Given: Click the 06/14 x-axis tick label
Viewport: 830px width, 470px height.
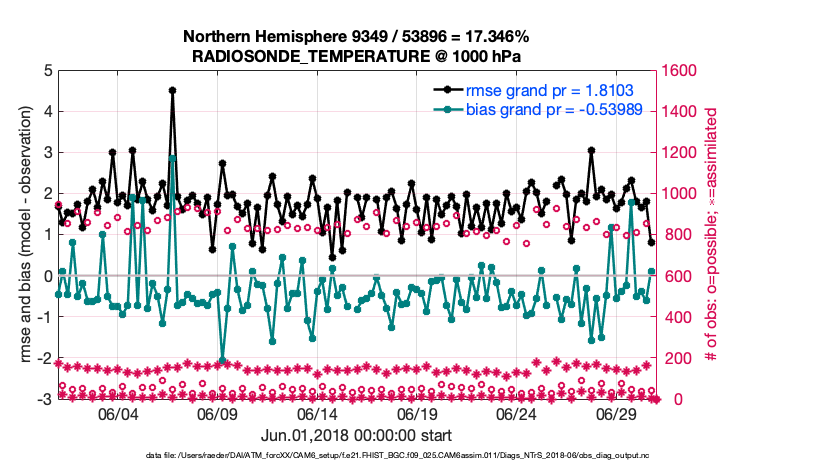Looking at the screenshot, I should [318, 414].
